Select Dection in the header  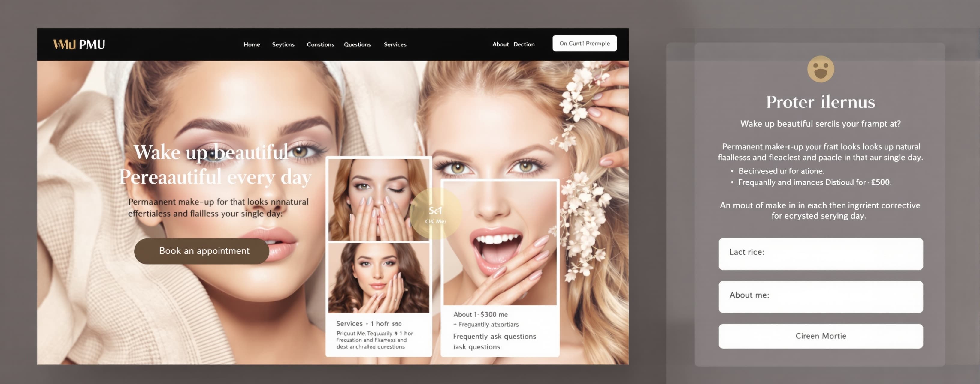pos(524,44)
